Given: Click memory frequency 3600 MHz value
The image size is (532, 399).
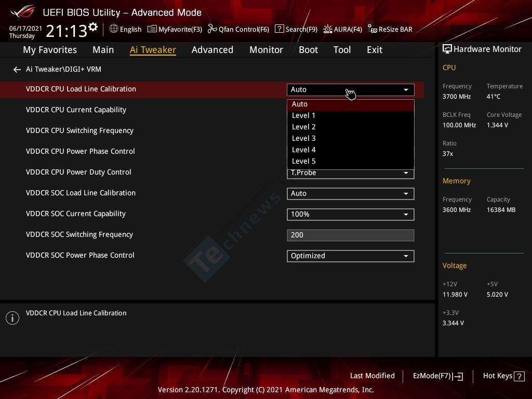Looking at the screenshot, I should point(457,210).
